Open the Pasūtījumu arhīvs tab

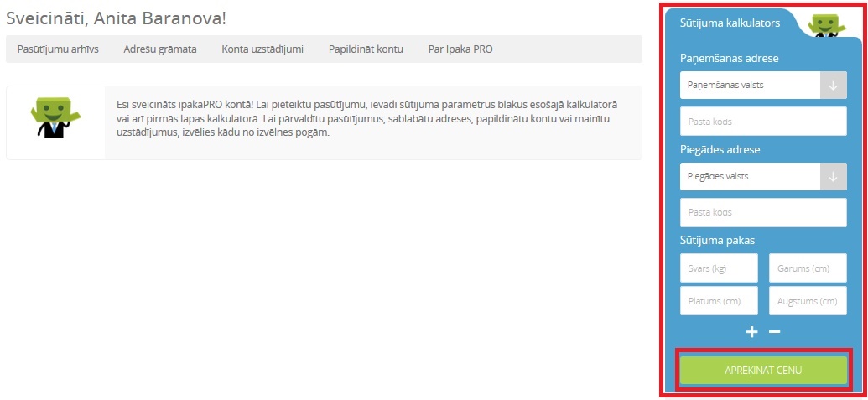tap(58, 49)
